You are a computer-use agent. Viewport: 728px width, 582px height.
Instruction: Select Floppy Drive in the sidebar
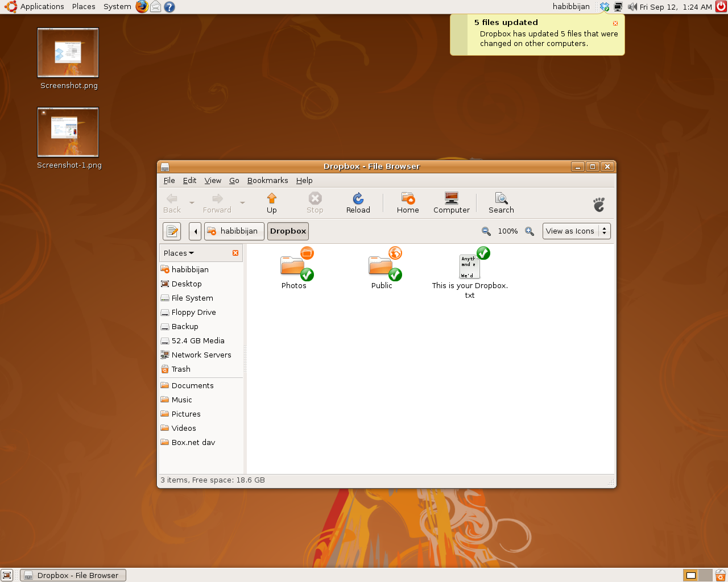[201, 312]
